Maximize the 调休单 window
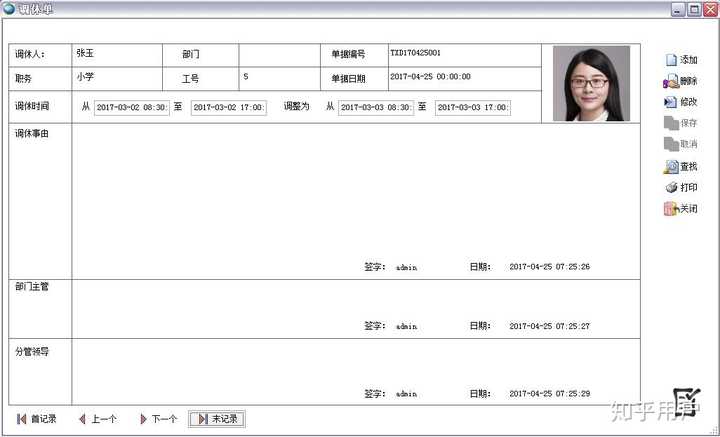The image size is (720, 437). coord(694,9)
